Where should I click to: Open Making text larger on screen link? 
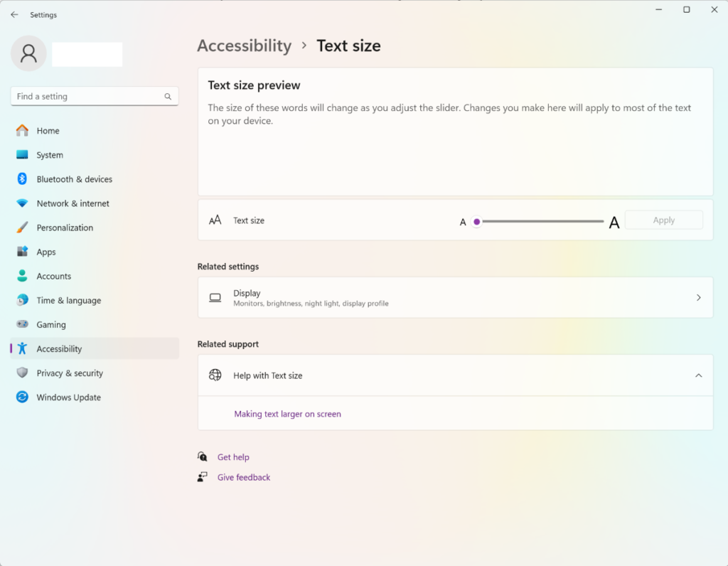point(287,414)
